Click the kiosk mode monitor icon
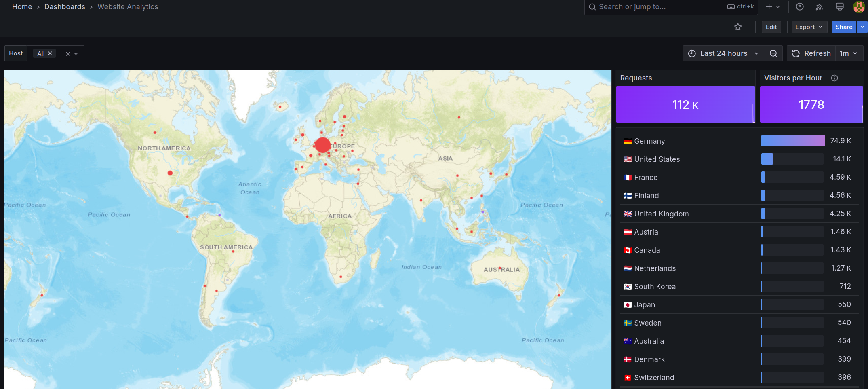 tap(839, 7)
